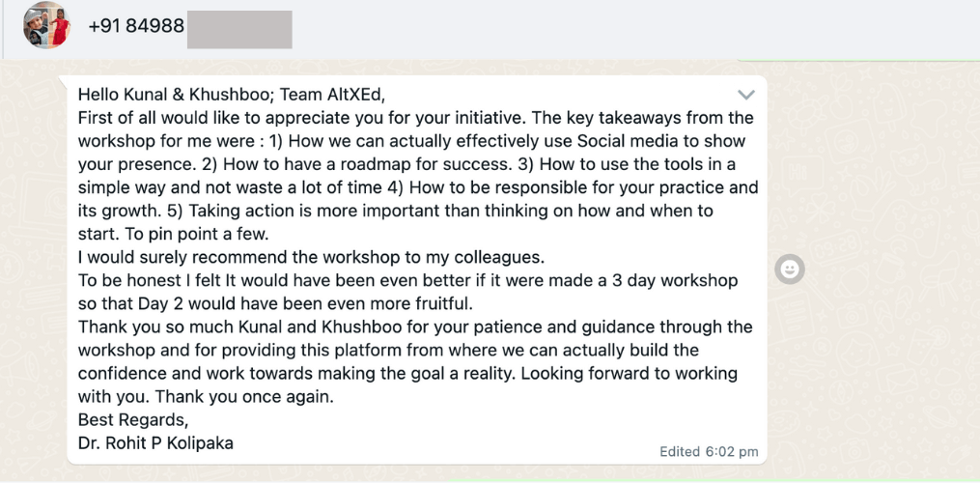Click the line starting "Thank you so much Kunal"
Screen dimensions: 980x483
coord(415,327)
